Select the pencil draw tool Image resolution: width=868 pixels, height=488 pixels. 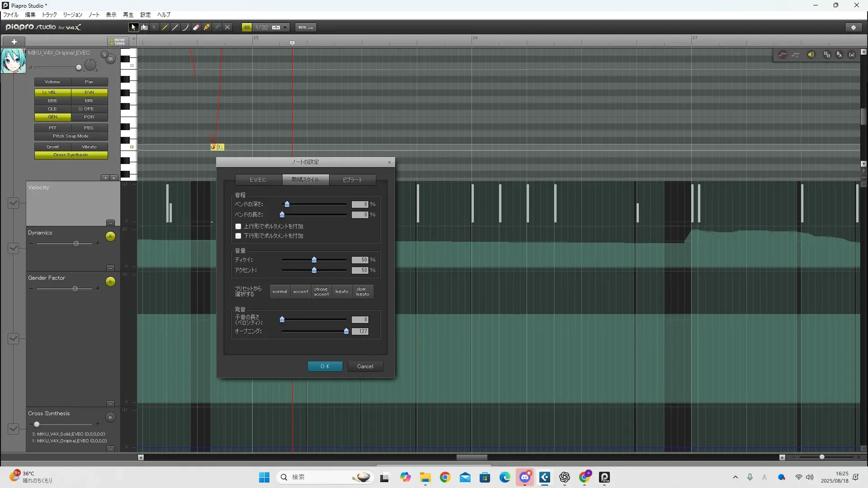pos(165,28)
